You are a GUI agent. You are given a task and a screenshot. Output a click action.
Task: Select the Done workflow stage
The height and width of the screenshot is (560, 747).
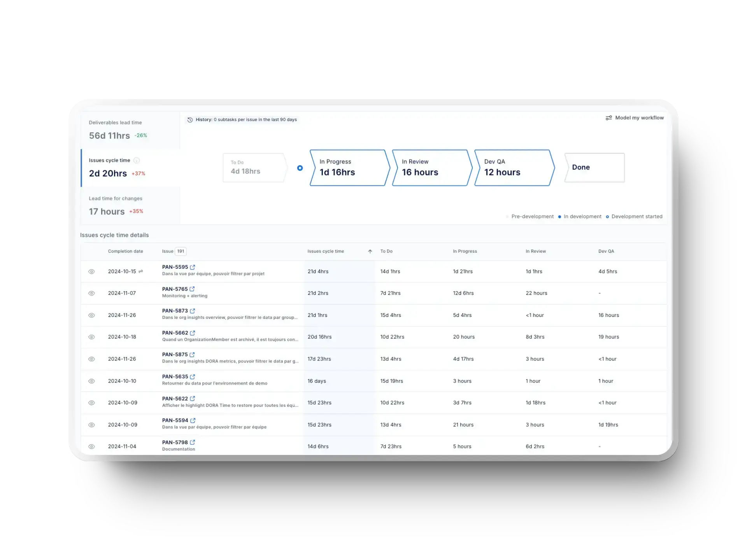click(594, 168)
